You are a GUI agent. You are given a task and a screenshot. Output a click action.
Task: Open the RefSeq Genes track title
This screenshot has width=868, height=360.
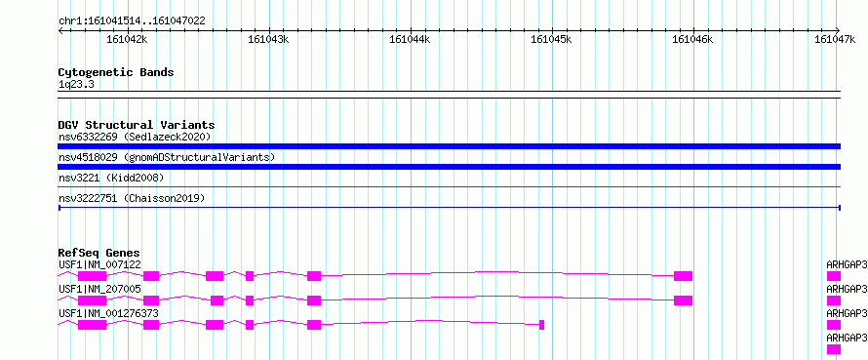(99, 253)
